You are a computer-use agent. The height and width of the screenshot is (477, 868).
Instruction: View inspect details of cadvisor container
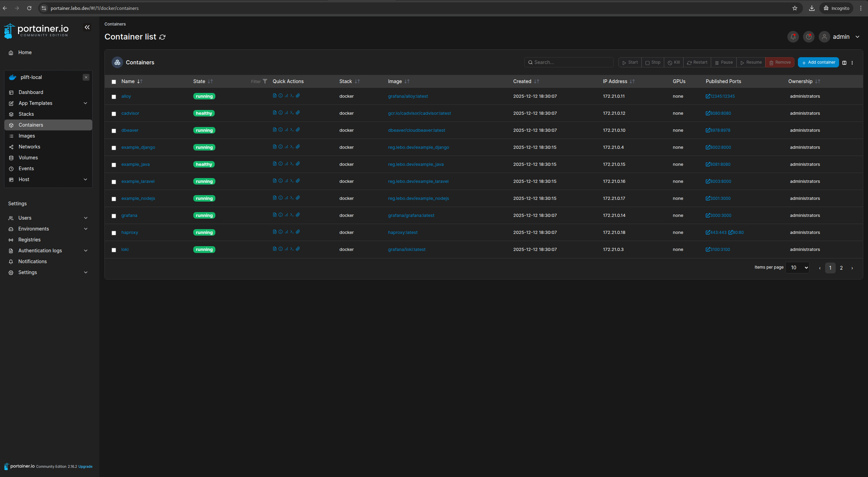coord(280,113)
